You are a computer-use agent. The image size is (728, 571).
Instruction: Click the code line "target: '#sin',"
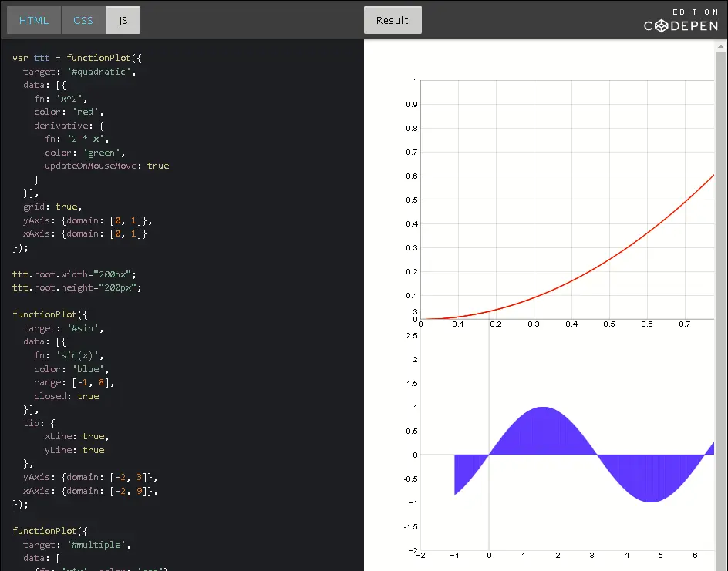pos(63,328)
